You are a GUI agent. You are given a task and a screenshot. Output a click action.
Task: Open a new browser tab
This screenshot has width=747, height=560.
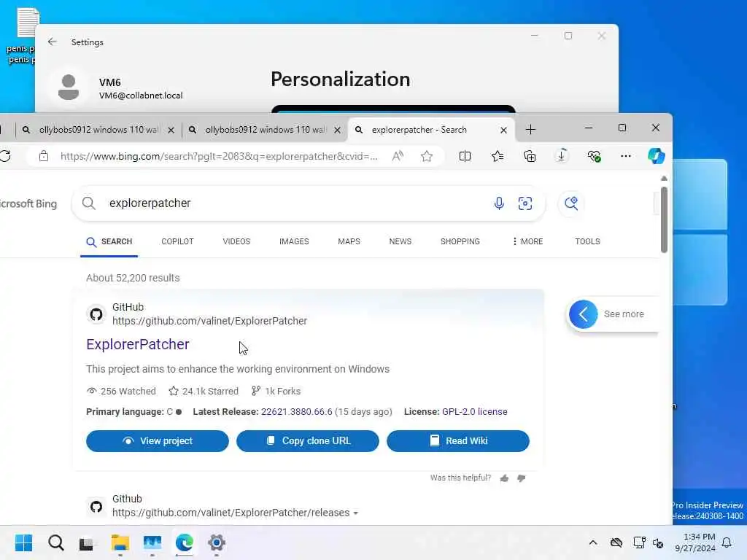[x=530, y=130]
